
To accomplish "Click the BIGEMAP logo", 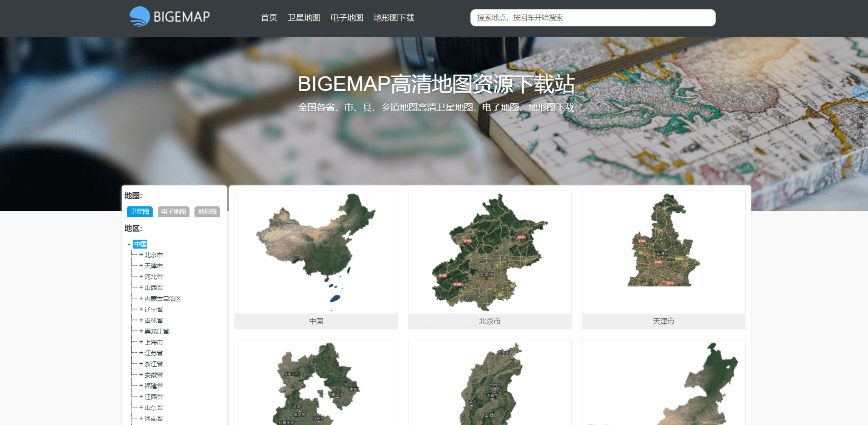I will tap(170, 17).
